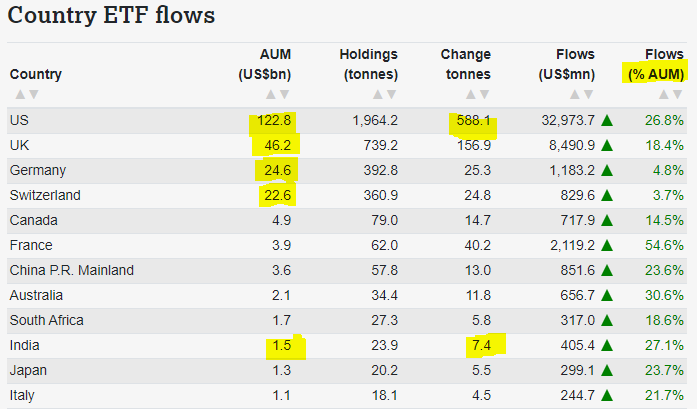Sort Country column ascending with up arrow
Screen dimensions: 697x409
tap(19, 95)
